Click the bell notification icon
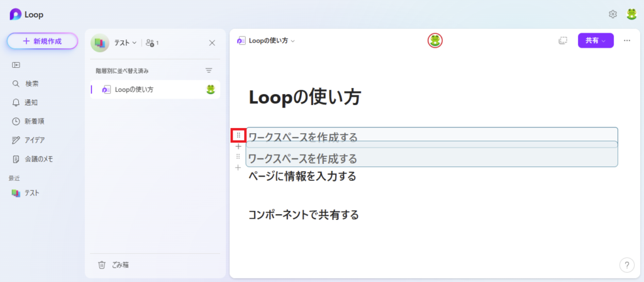 click(x=16, y=102)
